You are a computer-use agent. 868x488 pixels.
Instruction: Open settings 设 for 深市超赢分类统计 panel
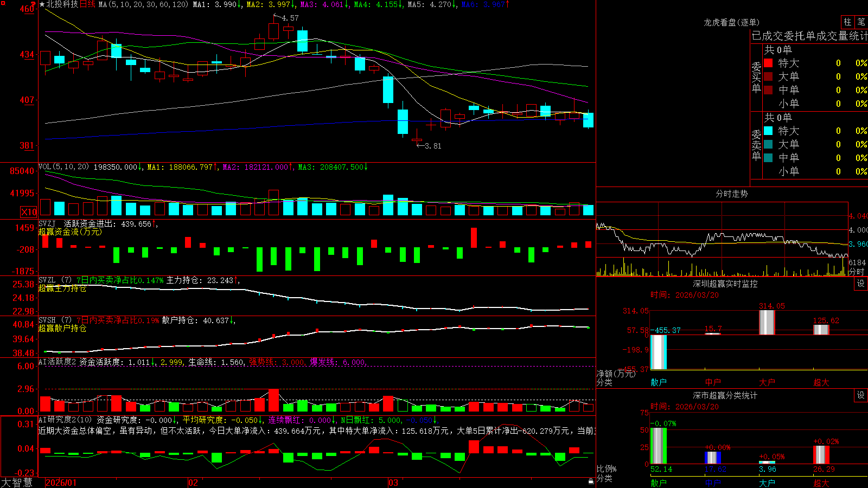click(861, 395)
